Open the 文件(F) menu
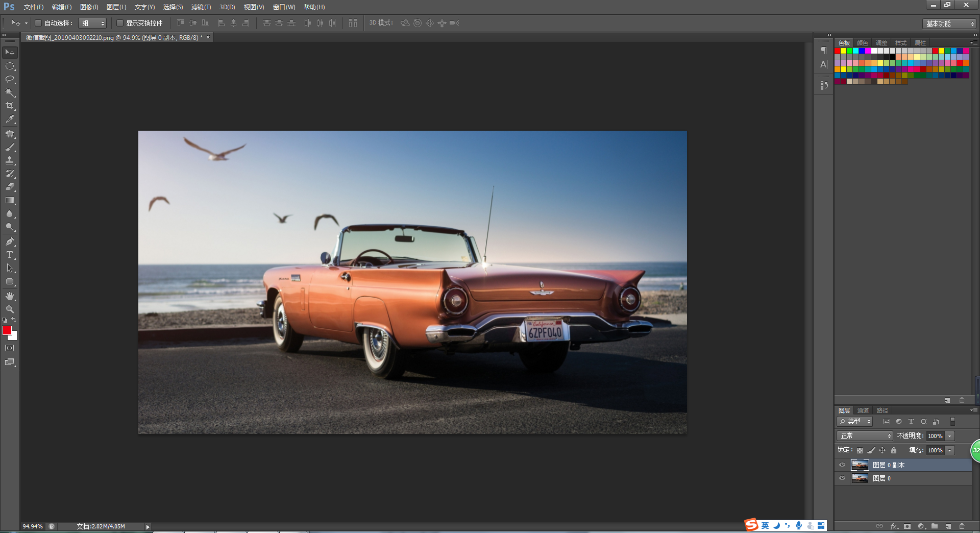This screenshot has width=980, height=533. (x=34, y=7)
